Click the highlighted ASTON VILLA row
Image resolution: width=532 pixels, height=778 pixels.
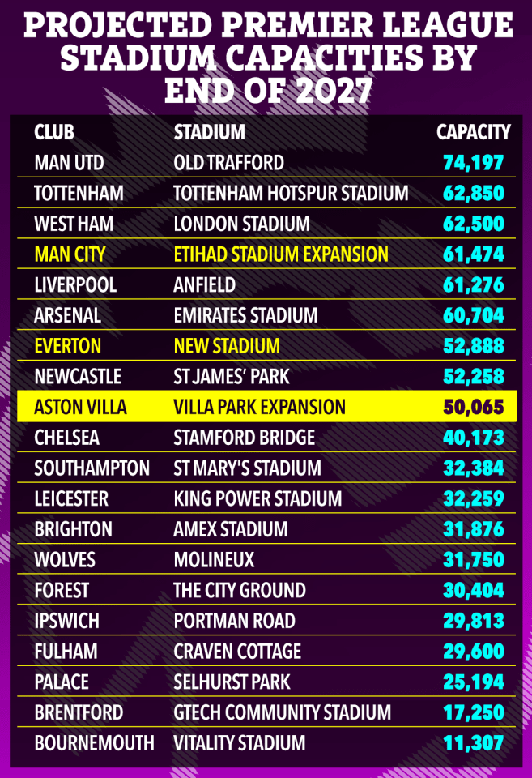266,406
